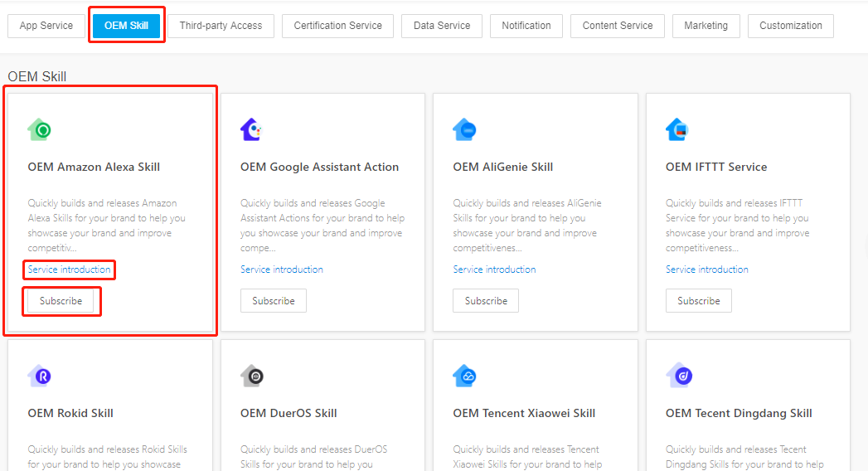Open Service introduction for Google Assistant Action
The width and height of the screenshot is (868, 471).
[282, 269]
